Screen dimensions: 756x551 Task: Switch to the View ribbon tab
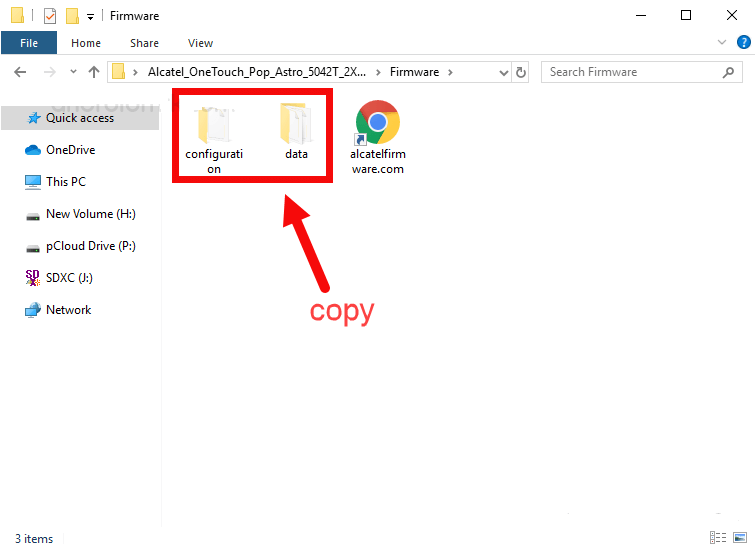click(x=200, y=43)
